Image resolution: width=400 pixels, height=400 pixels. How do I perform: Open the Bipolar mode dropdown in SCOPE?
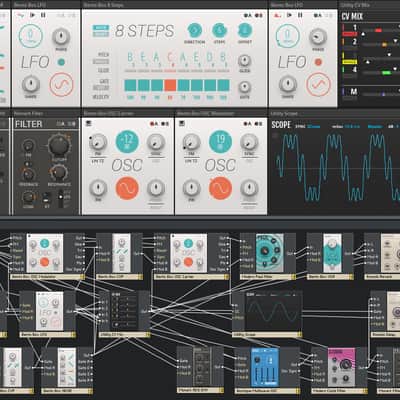375,127
